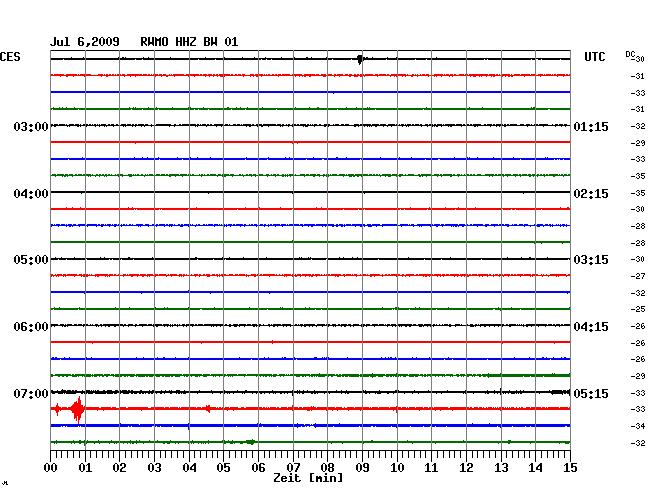Click the UTC column header
The width and height of the screenshot is (650, 494).
(x=594, y=57)
